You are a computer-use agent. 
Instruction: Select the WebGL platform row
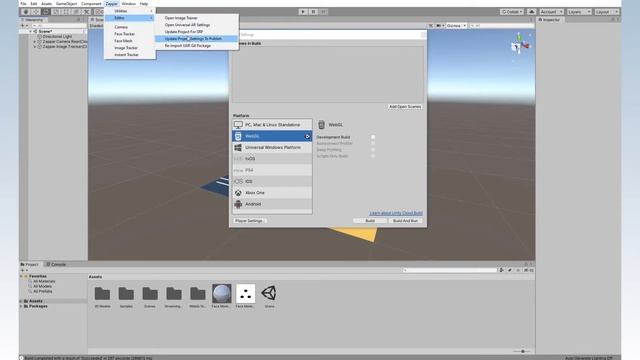pyautogui.click(x=272, y=136)
